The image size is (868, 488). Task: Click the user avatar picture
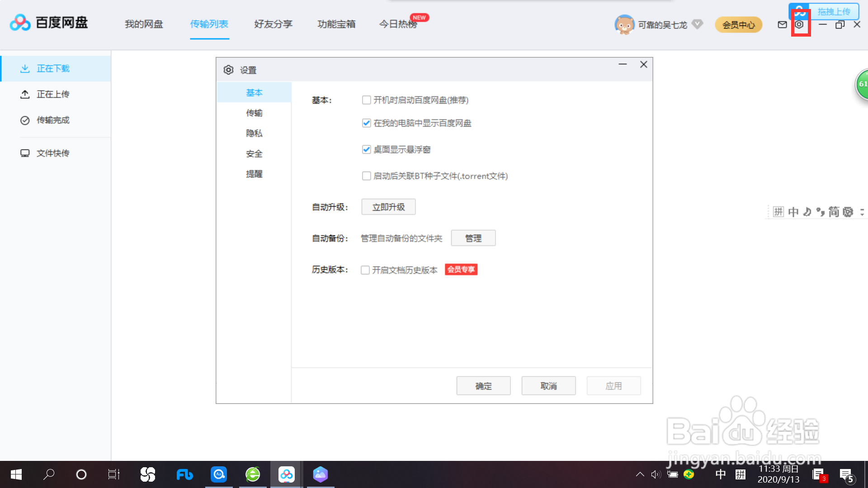pyautogui.click(x=624, y=24)
